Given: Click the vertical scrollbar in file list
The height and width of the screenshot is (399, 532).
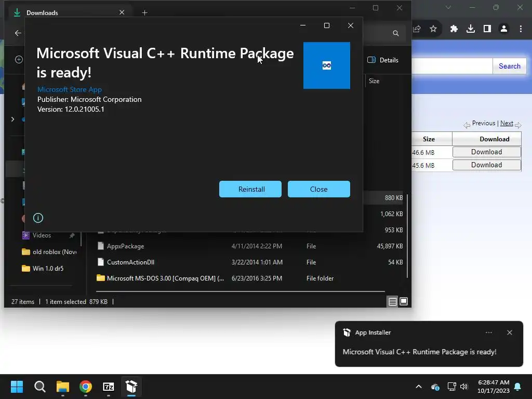Looking at the screenshot, I should (x=407, y=236).
